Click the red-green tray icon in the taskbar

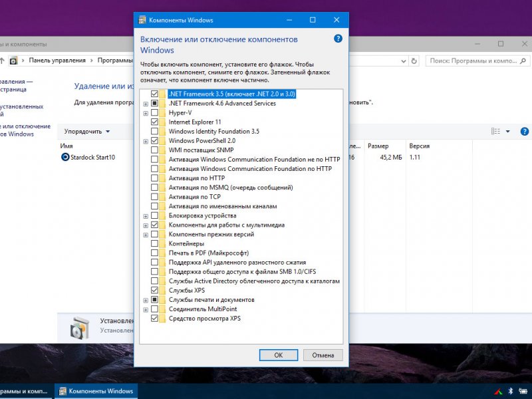click(498, 392)
